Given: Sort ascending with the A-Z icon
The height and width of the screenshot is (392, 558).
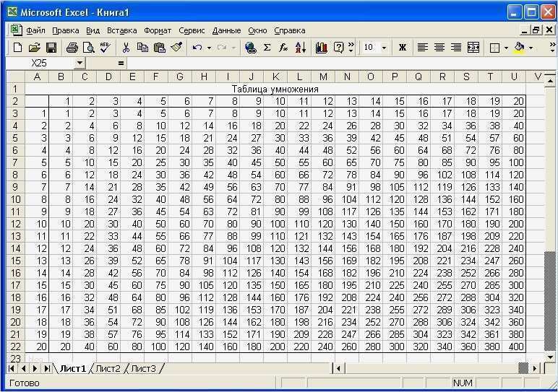Looking at the screenshot, I should 301,47.
